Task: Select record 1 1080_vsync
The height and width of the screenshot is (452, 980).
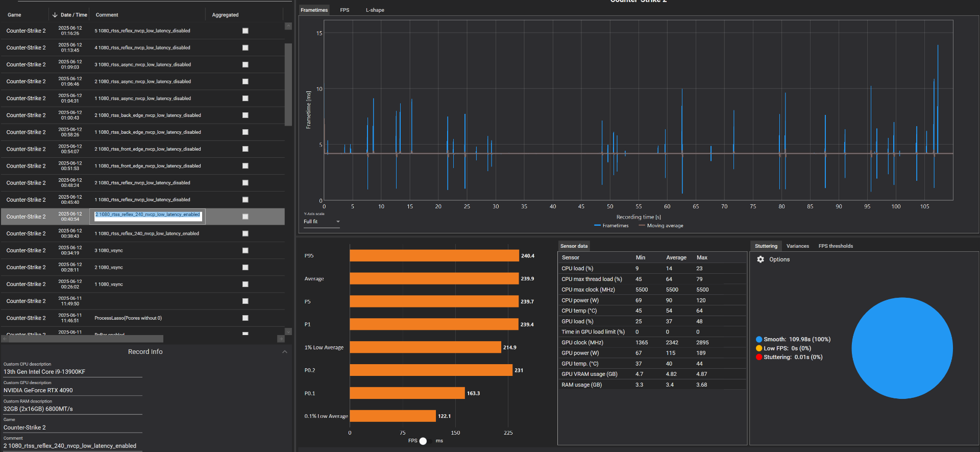Action: pos(143,284)
